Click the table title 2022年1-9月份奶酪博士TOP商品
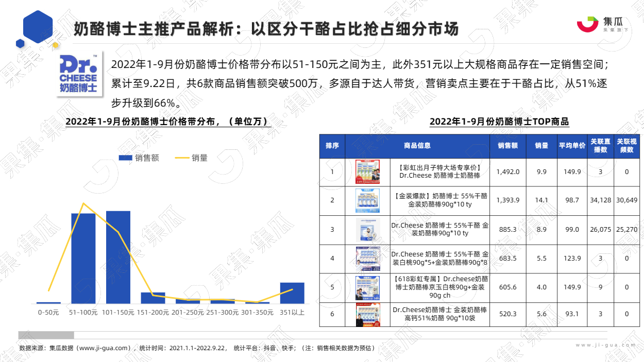Screen dimensions: 644x362 (499, 122)
